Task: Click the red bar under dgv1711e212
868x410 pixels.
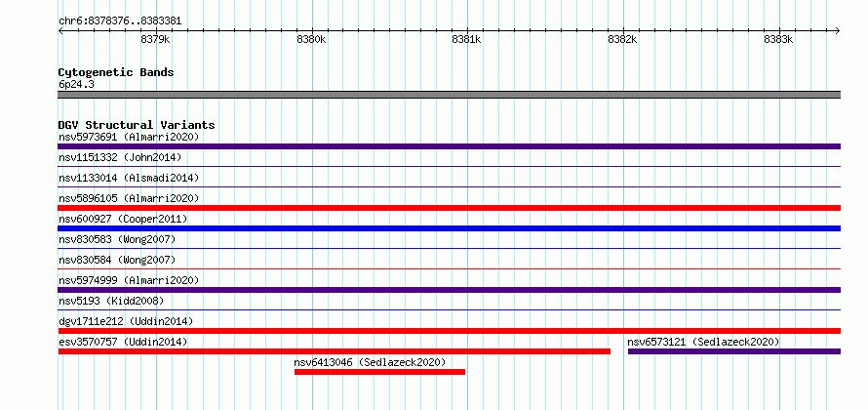Action: pyautogui.click(x=450, y=331)
